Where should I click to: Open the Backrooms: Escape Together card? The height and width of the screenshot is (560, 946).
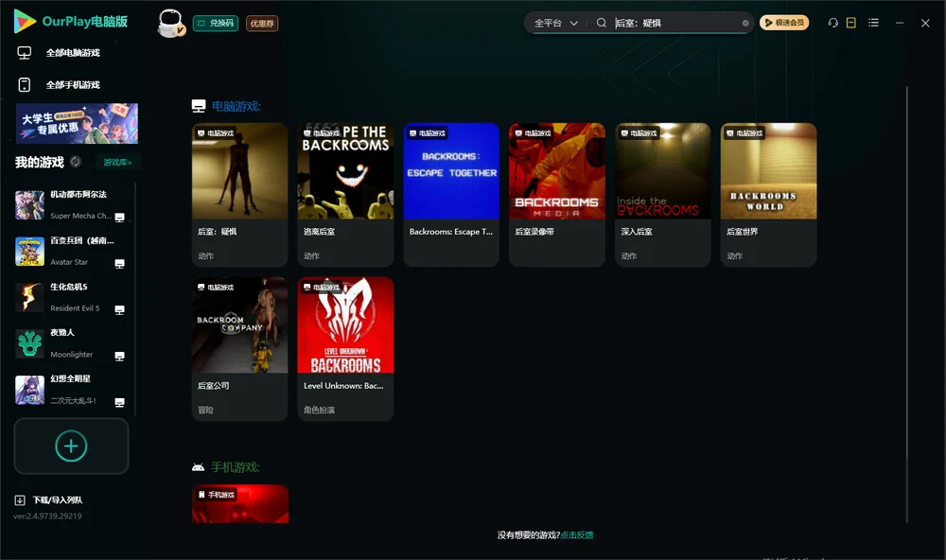point(451,195)
